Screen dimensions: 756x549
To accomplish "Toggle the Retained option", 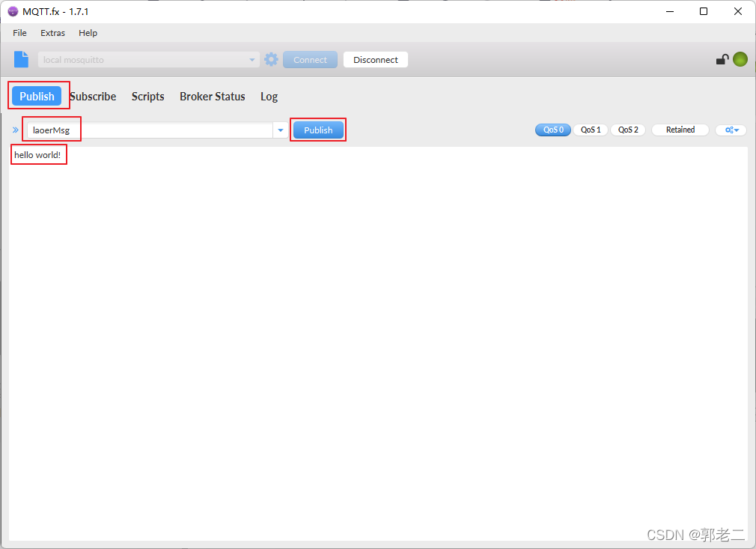I will point(680,130).
